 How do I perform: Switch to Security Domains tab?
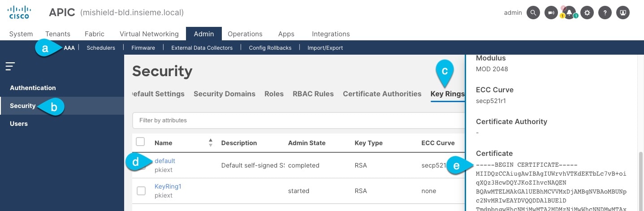(x=225, y=94)
